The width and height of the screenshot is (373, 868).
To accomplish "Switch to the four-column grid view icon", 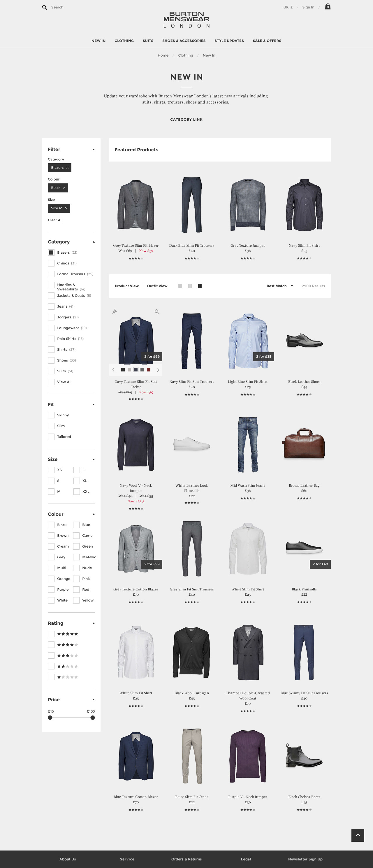I will click(200, 286).
